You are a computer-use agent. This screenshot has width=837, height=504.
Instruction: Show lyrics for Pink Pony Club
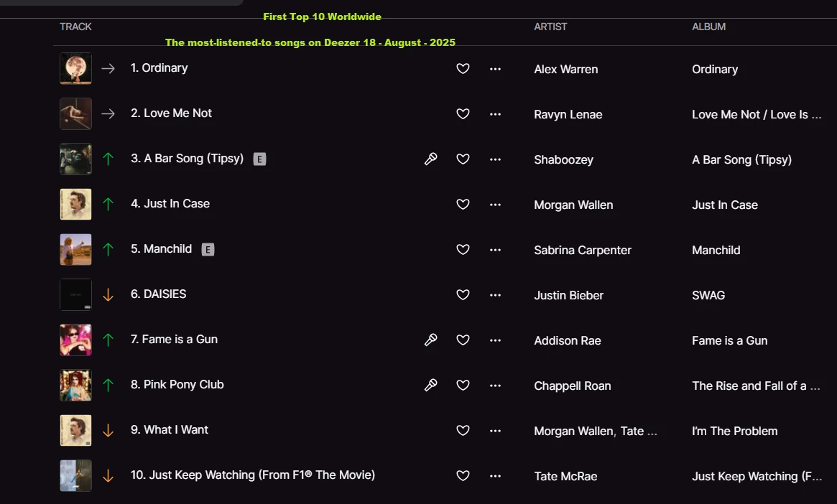tap(430, 386)
